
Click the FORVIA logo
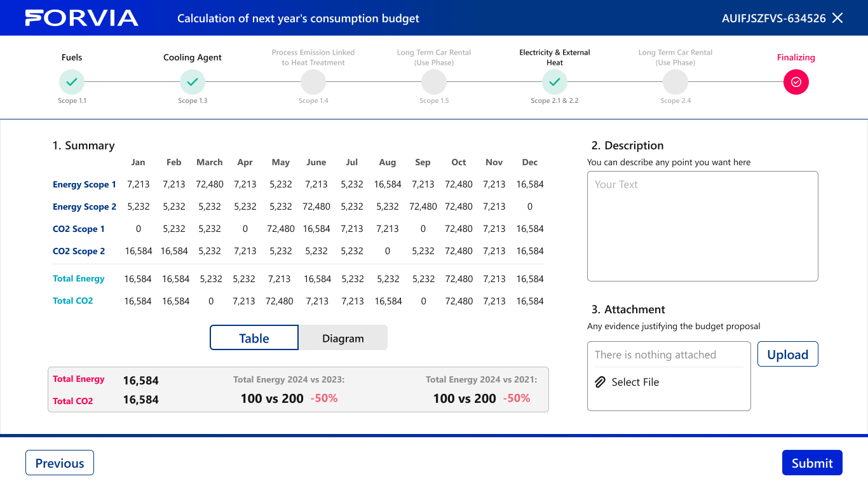(x=81, y=18)
